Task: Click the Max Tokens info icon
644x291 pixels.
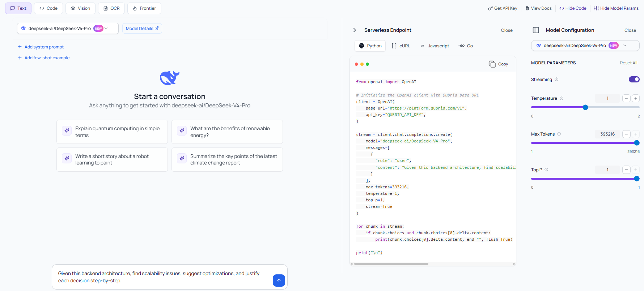Action: click(x=559, y=134)
